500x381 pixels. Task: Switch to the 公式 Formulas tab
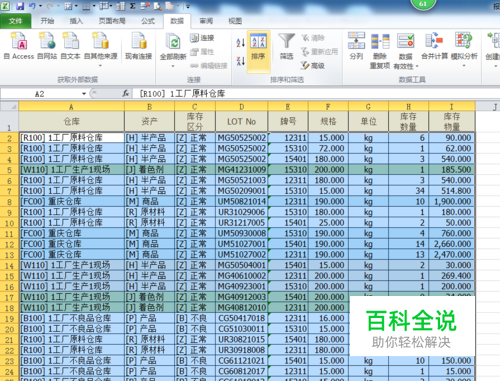pos(148,21)
